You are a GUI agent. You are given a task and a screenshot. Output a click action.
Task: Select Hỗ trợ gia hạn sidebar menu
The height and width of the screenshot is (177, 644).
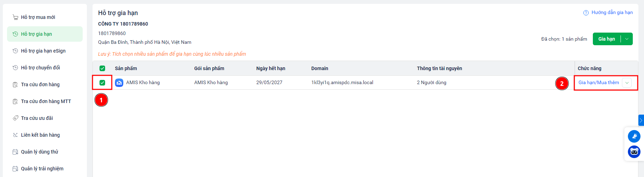[x=45, y=34]
